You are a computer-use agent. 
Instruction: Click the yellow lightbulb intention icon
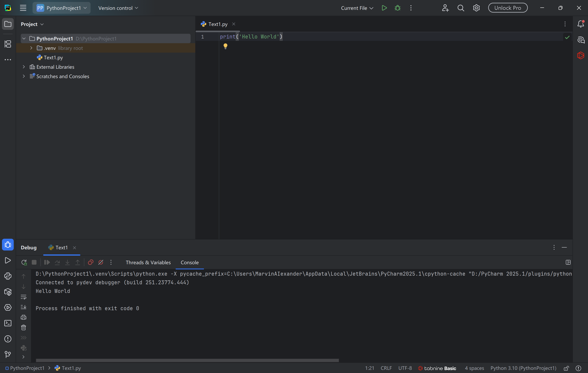click(225, 46)
